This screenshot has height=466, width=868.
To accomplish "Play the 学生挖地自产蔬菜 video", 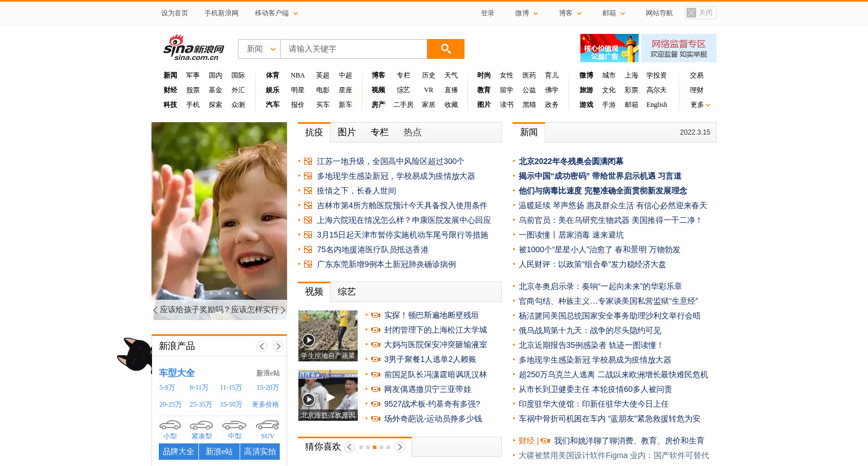I will (x=328, y=335).
